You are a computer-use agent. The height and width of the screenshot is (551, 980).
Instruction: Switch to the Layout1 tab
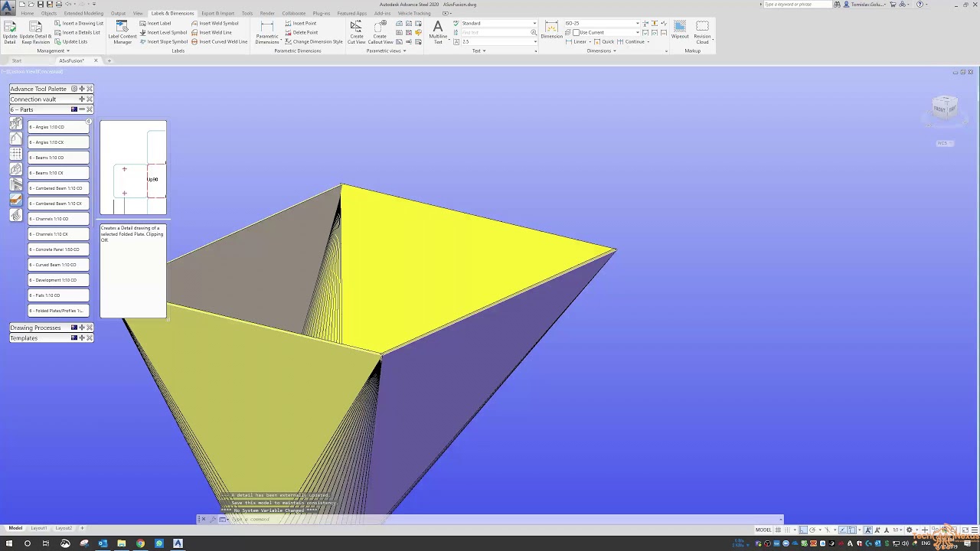(x=39, y=528)
